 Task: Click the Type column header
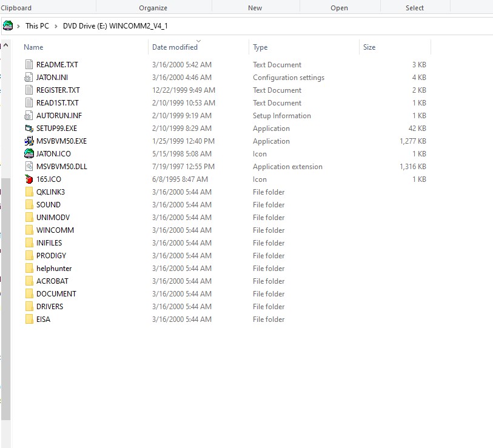point(260,47)
